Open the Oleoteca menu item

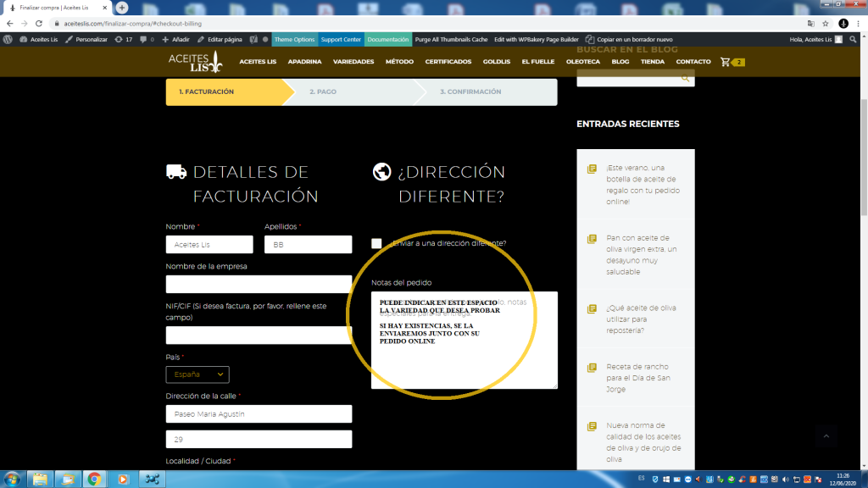(583, 62)
